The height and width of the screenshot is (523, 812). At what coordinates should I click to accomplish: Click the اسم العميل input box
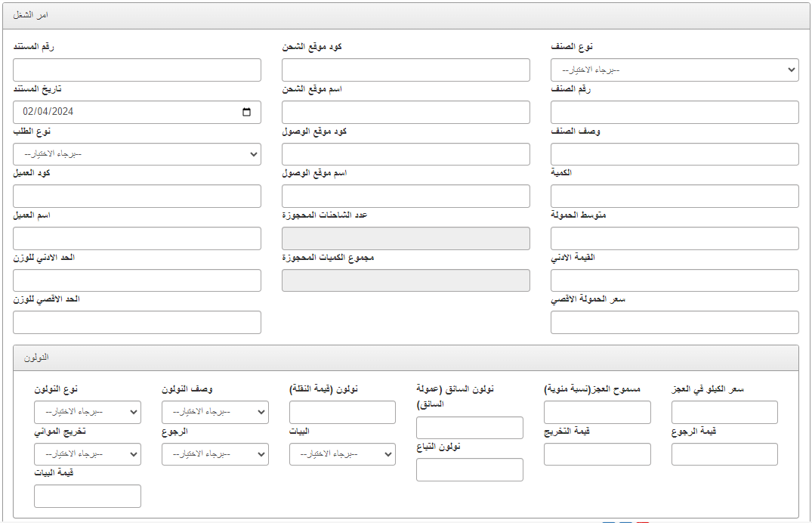click(137, 238)
